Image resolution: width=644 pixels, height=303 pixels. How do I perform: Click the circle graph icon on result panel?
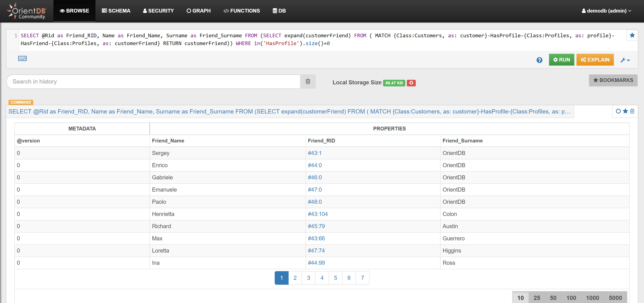coord(618,111)
